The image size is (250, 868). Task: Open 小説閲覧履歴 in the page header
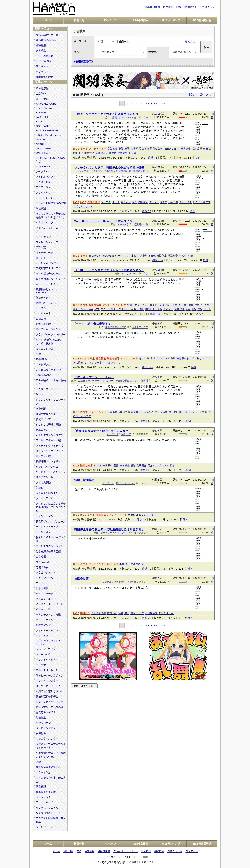(152, 7)
